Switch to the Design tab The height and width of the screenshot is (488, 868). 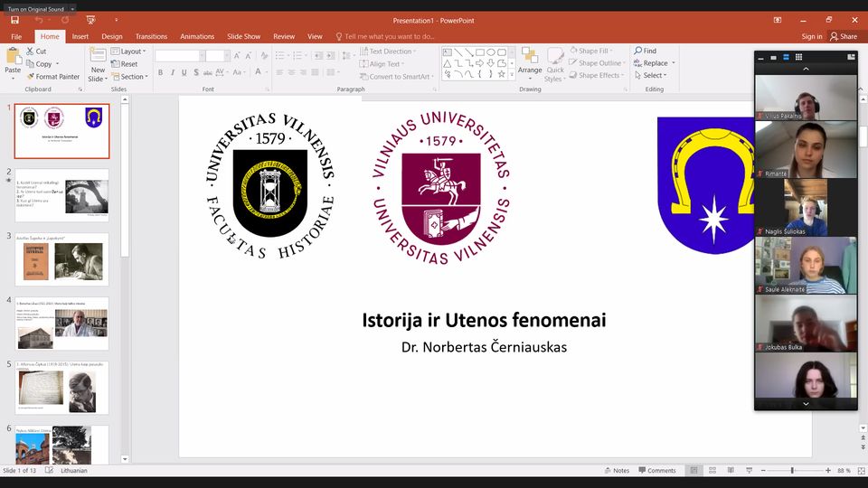[x=112, y=36]
